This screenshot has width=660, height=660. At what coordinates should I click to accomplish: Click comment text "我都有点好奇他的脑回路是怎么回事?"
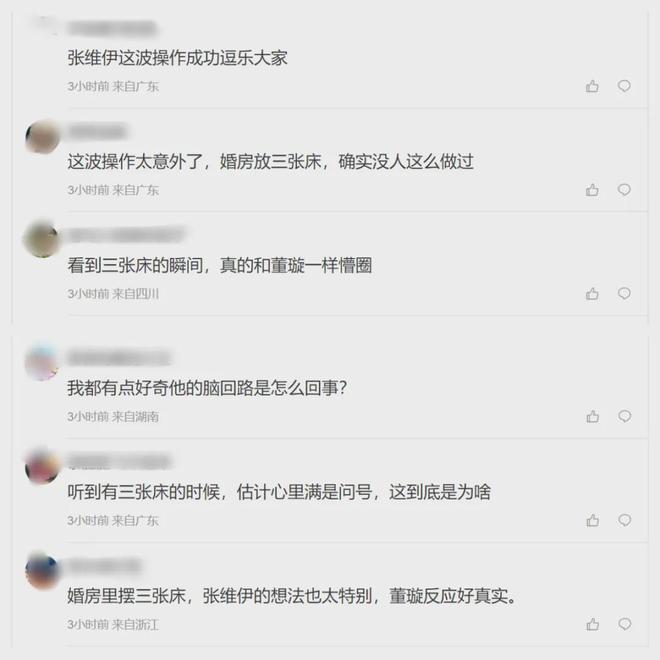208,388
